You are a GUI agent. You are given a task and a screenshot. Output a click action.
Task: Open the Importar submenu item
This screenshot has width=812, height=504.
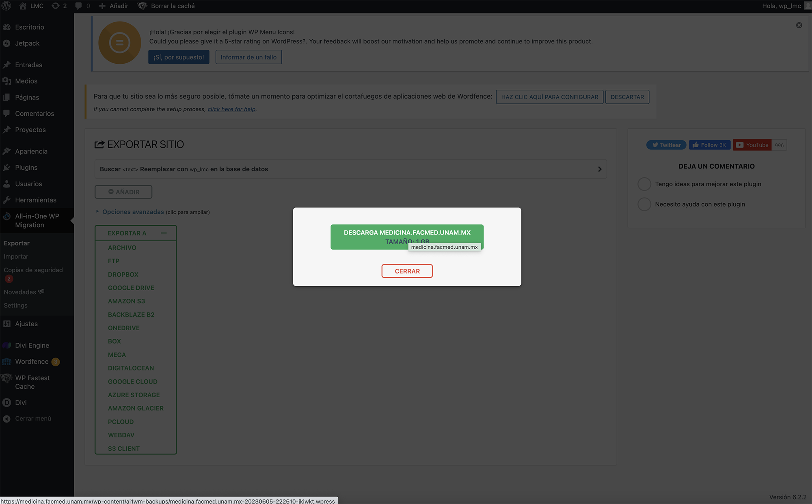click(16, 256)
